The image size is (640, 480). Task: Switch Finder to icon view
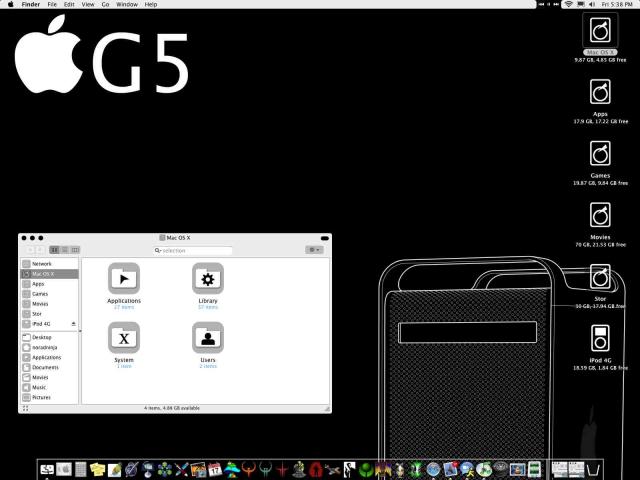(x=54, y=250)
